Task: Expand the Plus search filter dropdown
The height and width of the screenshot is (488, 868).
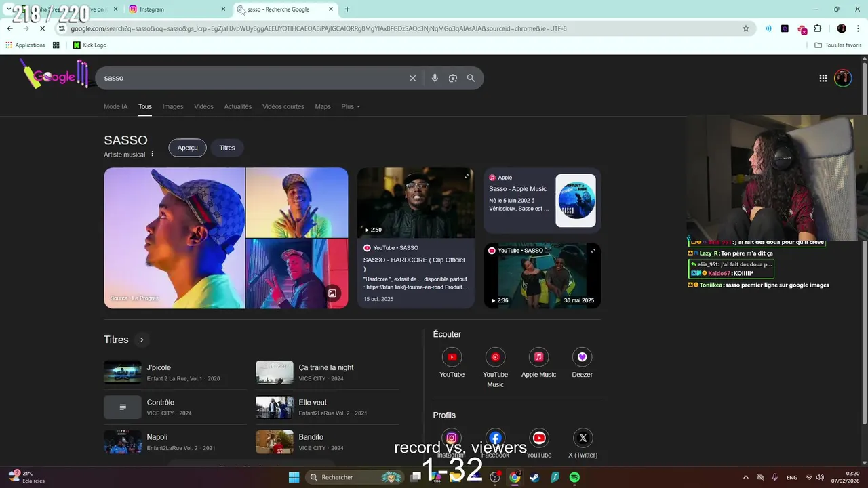Action: coord(351,106)
